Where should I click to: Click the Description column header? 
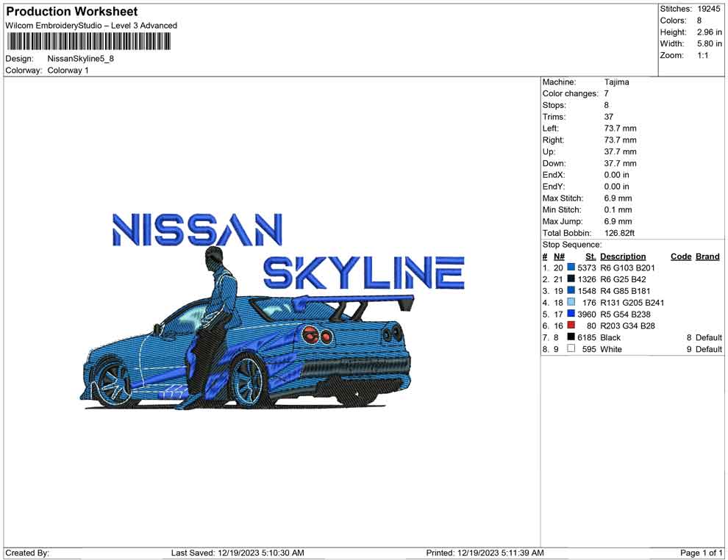[623, 256]
